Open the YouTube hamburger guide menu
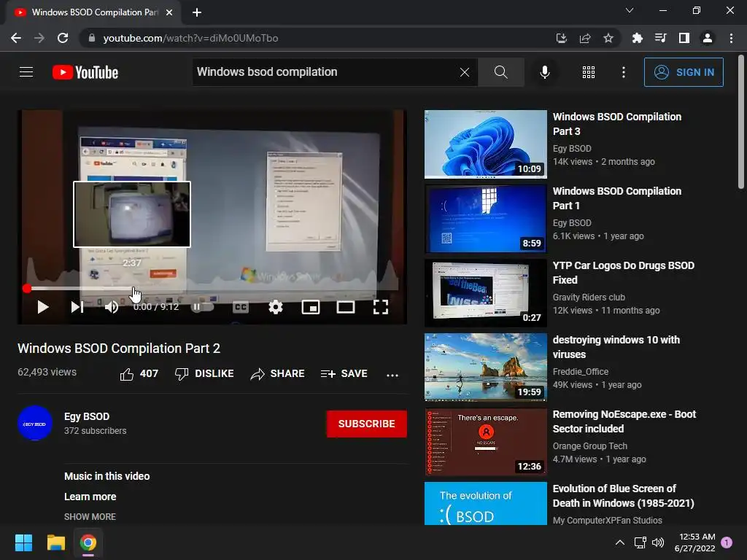The height and width of the screenshot is (560, 747). pos(26,72)
